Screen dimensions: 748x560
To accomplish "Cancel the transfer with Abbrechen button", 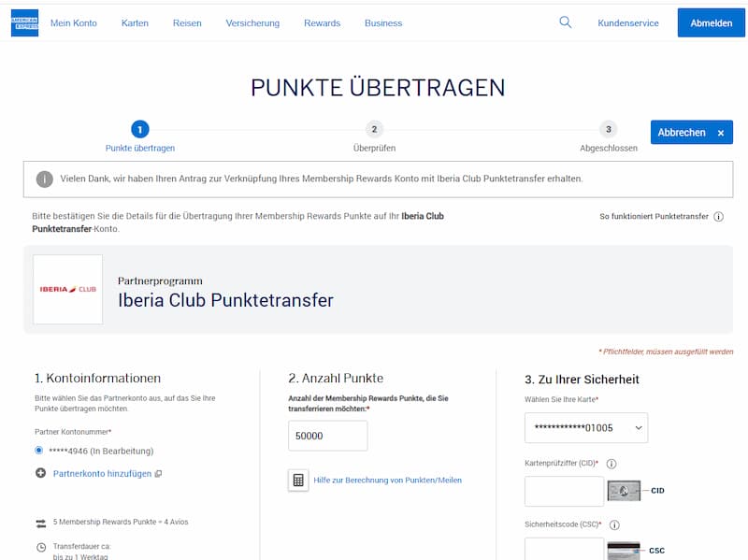I will pyautogui.click(x=691, y=132).
